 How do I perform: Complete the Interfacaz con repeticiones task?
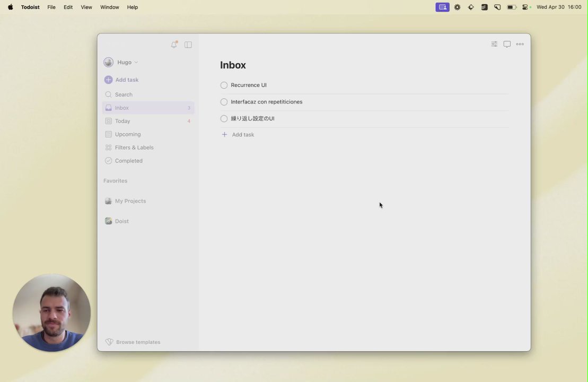(224, 102)
